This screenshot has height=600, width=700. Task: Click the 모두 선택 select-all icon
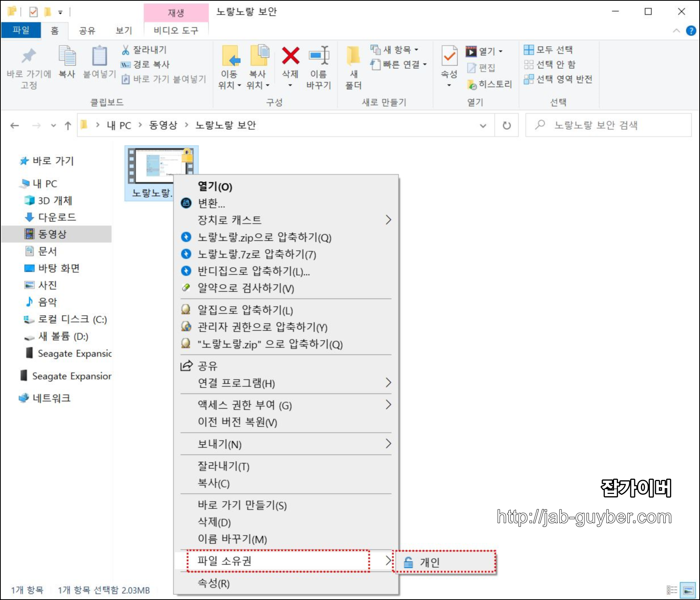point(530,50)
